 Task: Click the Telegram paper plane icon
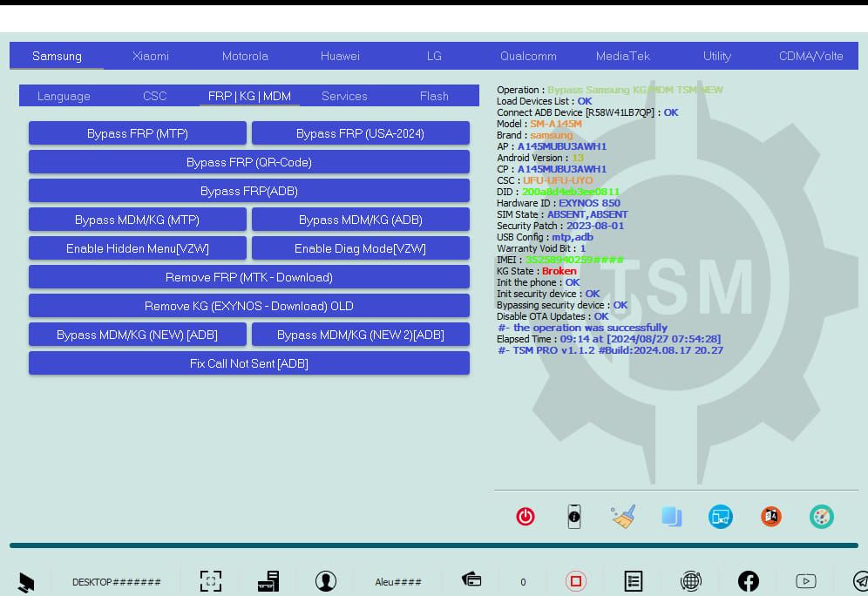pos(860,581)
